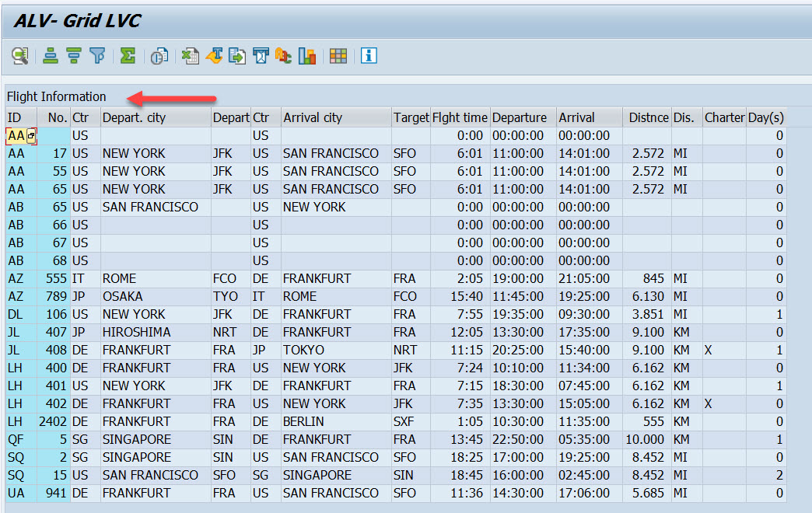Click the editable AA input cell

[17, 134]
